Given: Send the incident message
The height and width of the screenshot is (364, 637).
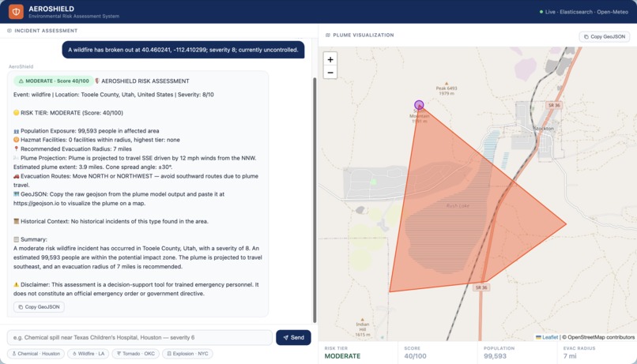Looking at the screenshot, I should coord(293,337).
